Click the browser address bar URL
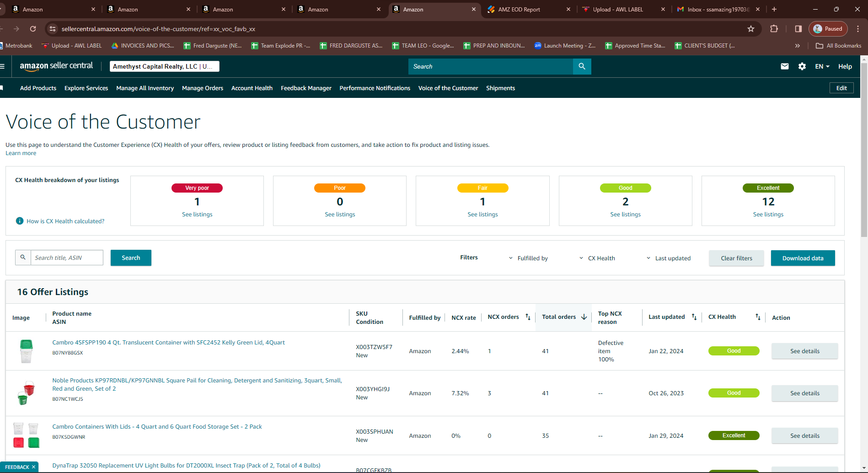868x473 pixels. click(158, 29)
